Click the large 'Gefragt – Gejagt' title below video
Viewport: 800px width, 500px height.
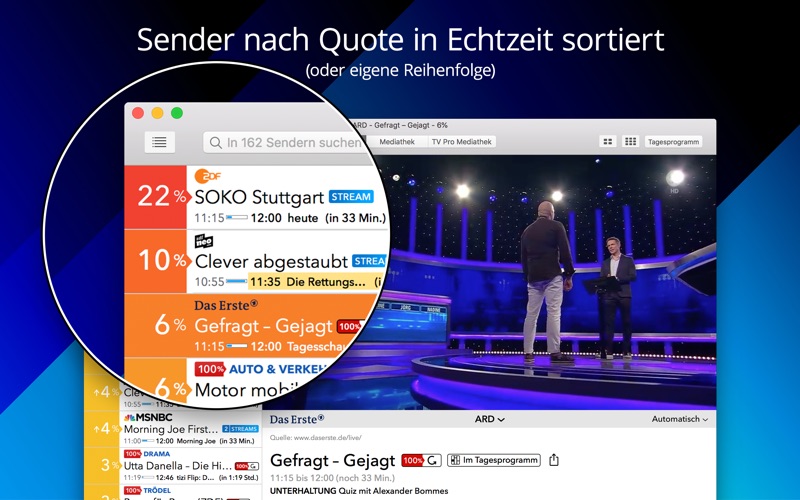coord(332,461)
